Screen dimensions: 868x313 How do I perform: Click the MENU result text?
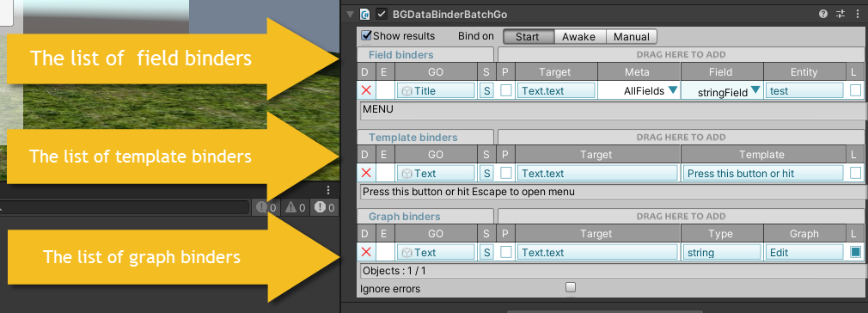click(378, 110)
